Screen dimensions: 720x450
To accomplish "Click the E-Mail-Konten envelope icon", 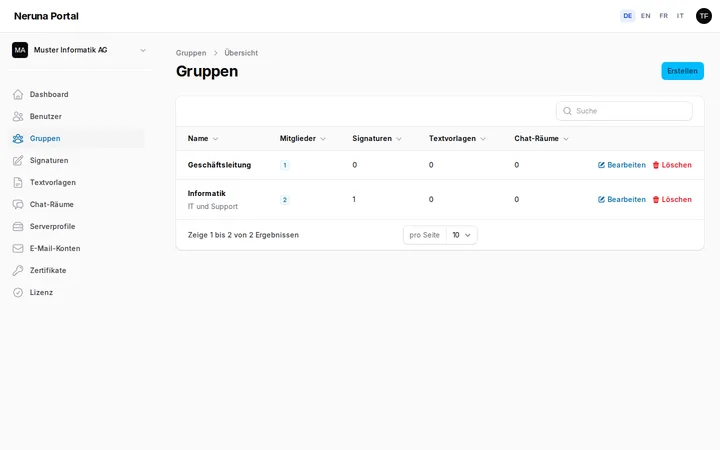I will point(18,248).
